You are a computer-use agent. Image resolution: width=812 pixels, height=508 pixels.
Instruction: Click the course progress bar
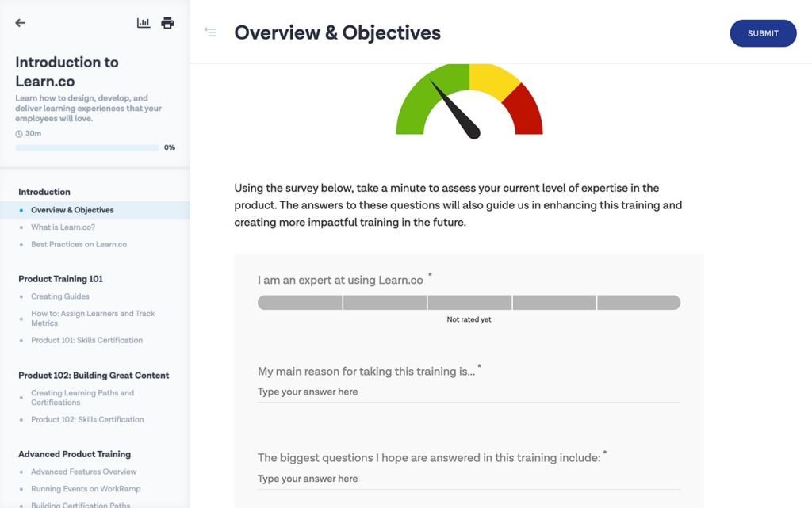click(87, 148)
